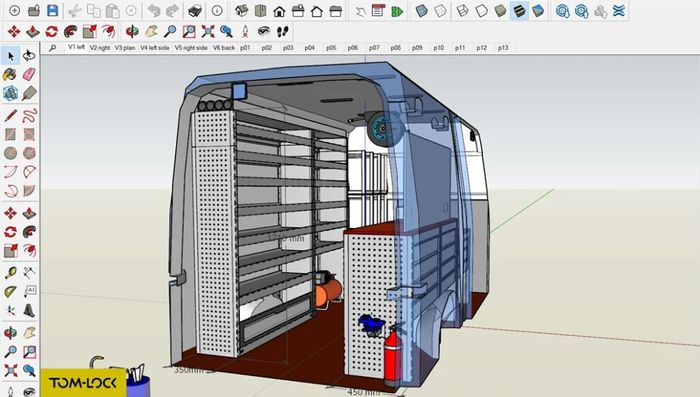Select the Pie arc tool

(x=29, y=191)
